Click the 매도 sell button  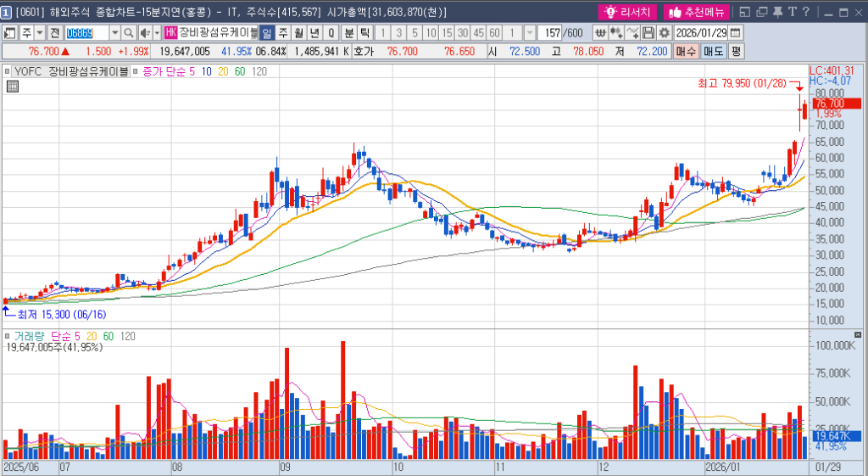tap(714, 52)
